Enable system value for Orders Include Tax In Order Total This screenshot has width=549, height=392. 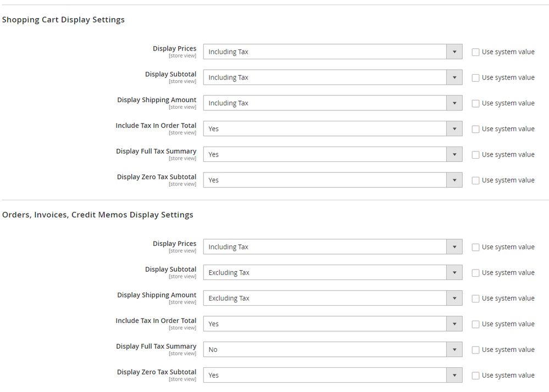tap(475, 324)
